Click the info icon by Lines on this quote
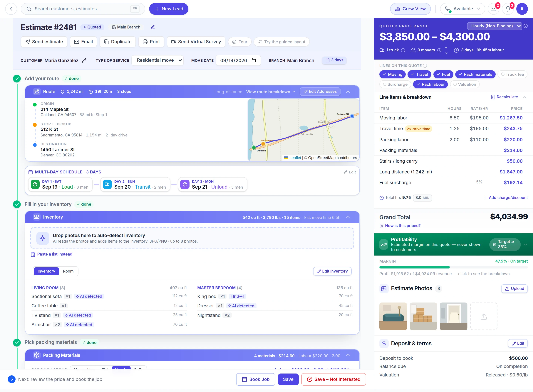The height and width of the screenshot is (392, 533). [425, 66]
